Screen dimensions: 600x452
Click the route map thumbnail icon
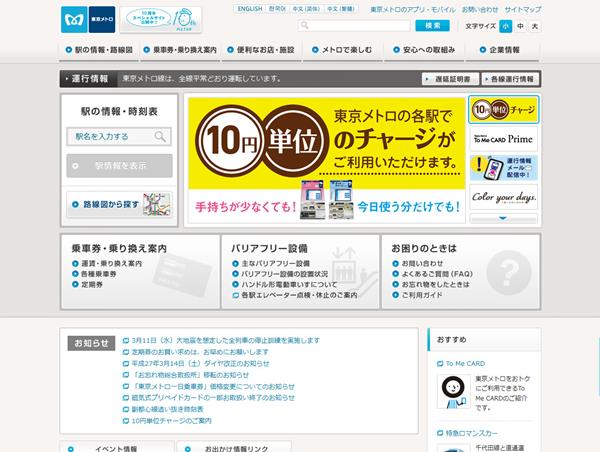click(157, 205)
